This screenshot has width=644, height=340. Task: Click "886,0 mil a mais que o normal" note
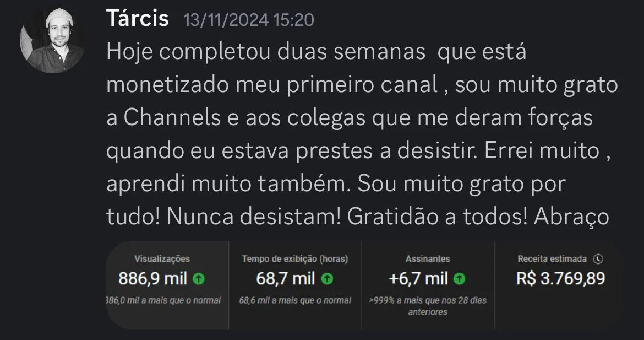coord(162,300)
